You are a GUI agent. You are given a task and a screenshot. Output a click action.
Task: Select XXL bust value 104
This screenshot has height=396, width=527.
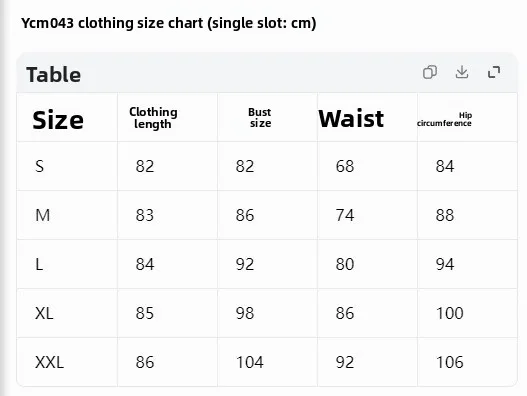click(250, 362)
